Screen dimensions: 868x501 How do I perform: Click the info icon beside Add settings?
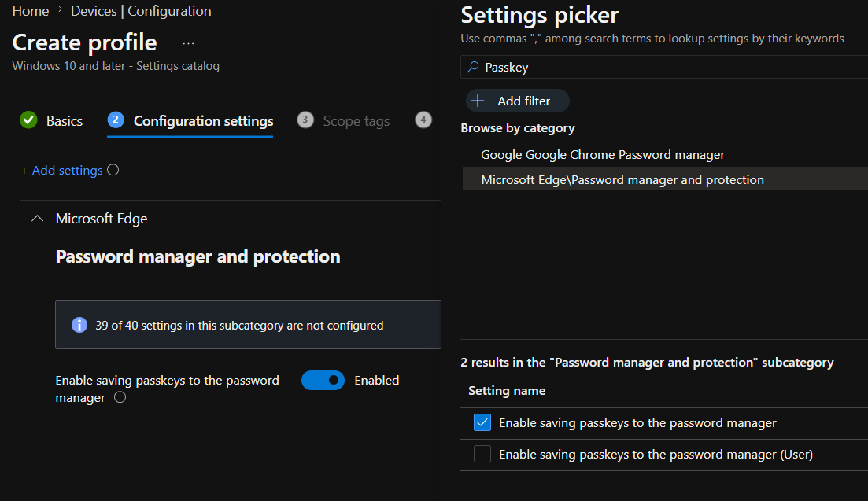(113, 170)
